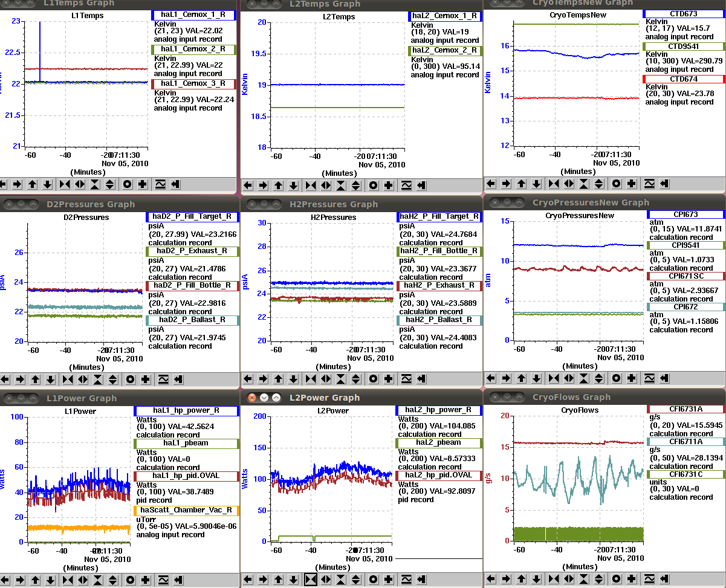
Task: Pan right in L1Temps graph toolbar
Action: pos(17,184)
